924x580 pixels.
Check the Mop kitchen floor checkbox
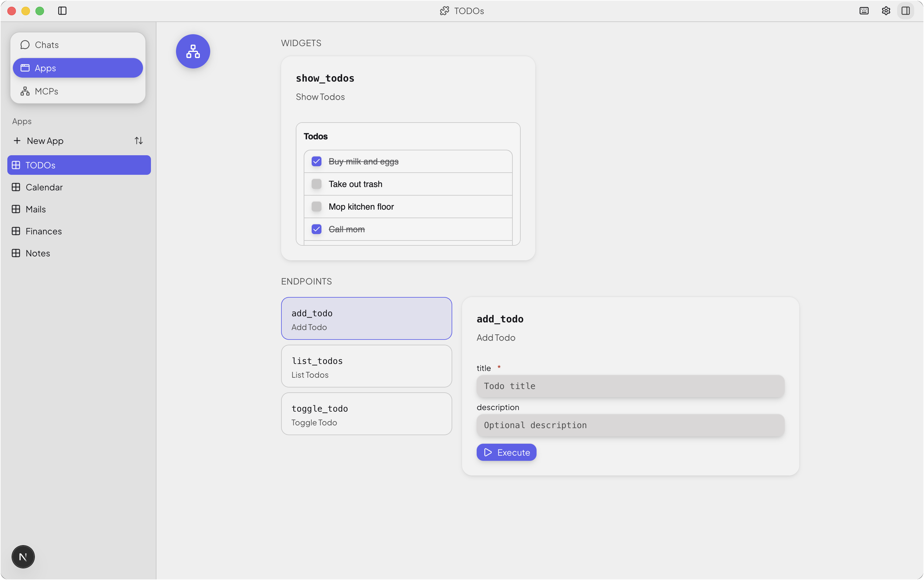click(x=317, y=207)
